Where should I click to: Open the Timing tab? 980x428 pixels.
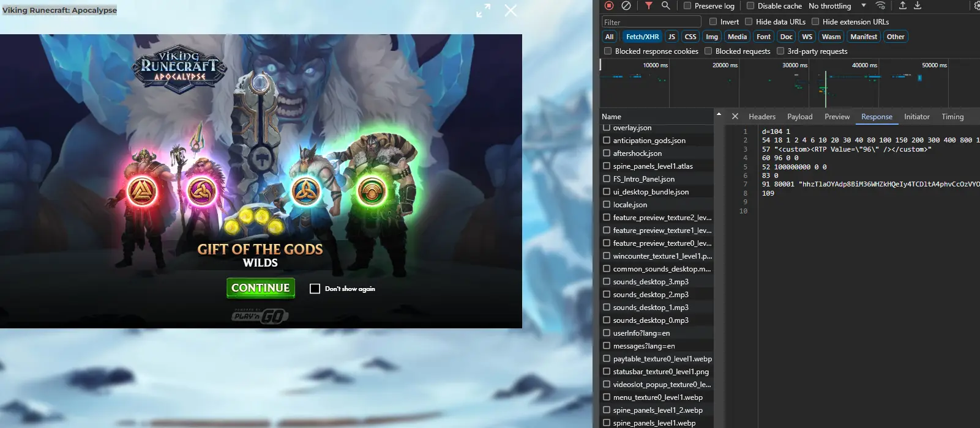click(x=952, y=116)
